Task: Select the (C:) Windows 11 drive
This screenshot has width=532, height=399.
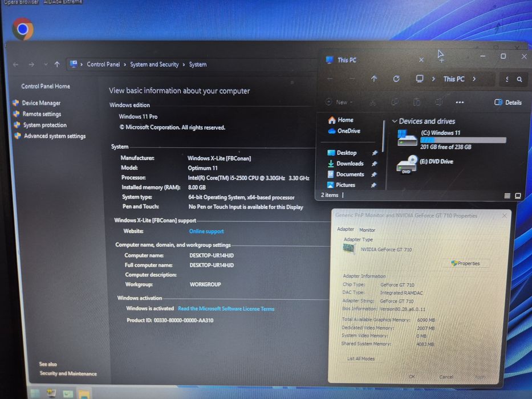Action: (451, 139)
